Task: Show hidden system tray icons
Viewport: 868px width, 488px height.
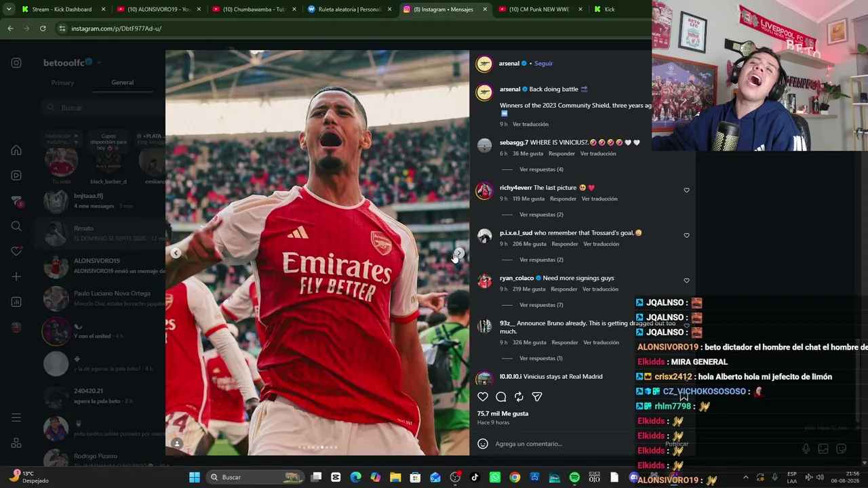Action: coord(746,477)
